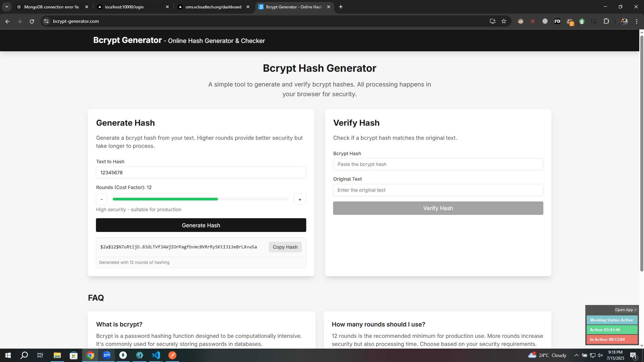
Task: Click the install app icon in address bar
Action: coord(492,21)
